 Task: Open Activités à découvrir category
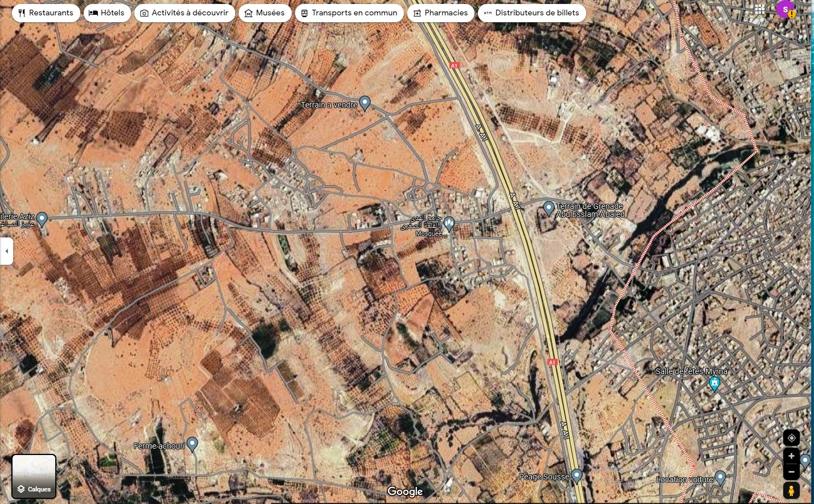point(184,13)
